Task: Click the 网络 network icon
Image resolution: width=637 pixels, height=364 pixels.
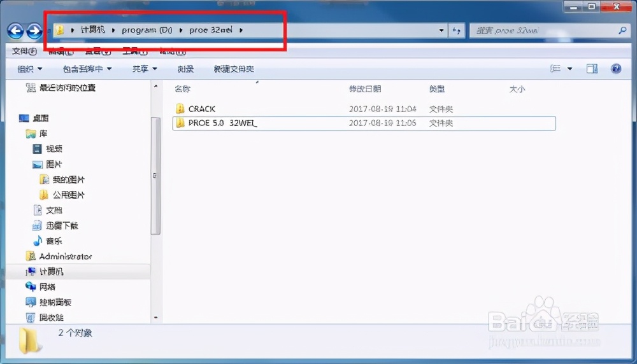Action: click(31, 286)
